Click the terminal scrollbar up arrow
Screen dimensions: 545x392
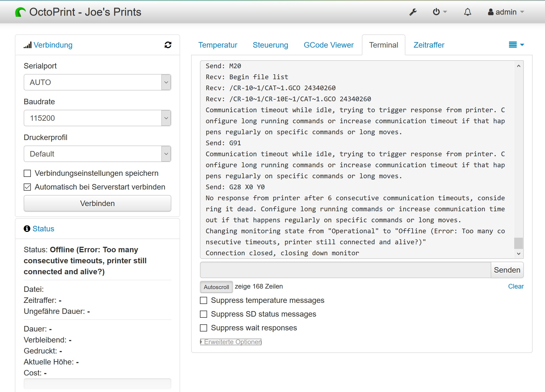click(x=519, y=66)
